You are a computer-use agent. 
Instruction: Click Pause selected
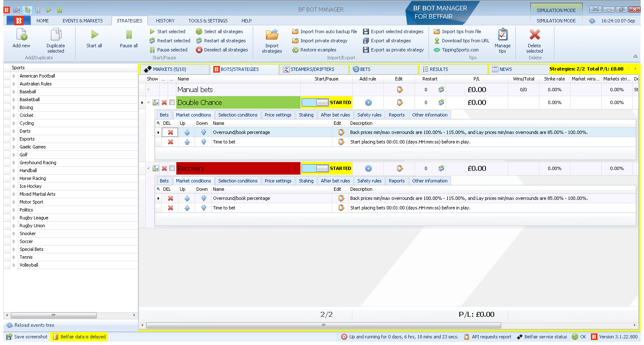click(x=168, y=50)
